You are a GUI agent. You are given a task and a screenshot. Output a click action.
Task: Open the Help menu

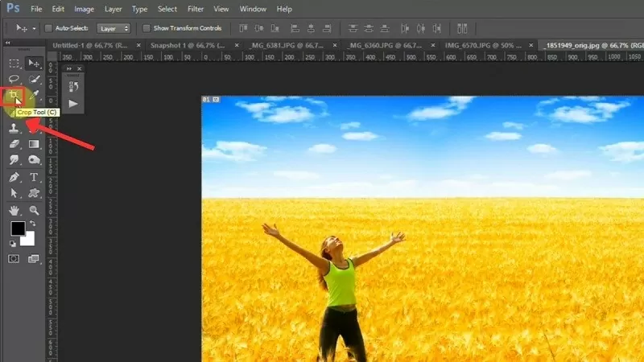tap(284, 9)
